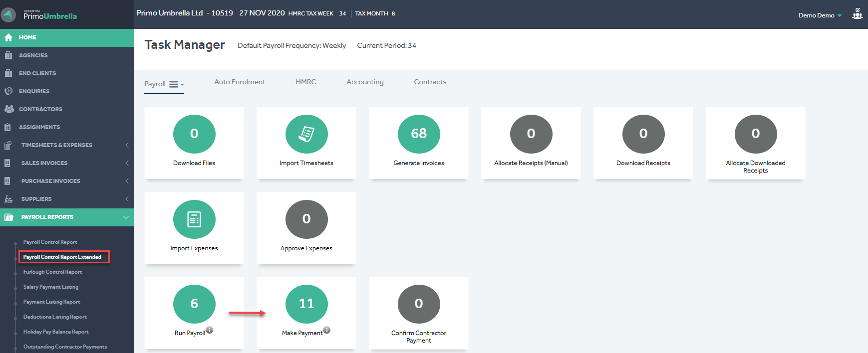Go to HOME in the sidebar
This screenshot has height=353, width=868.
[67, 37]
